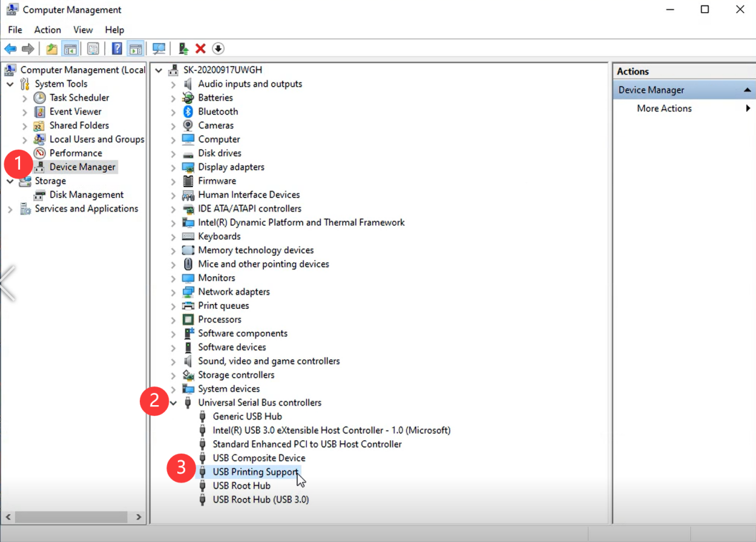Expand the Task Scheduler node
Screen dimensions: 756x542
[25, 98]
